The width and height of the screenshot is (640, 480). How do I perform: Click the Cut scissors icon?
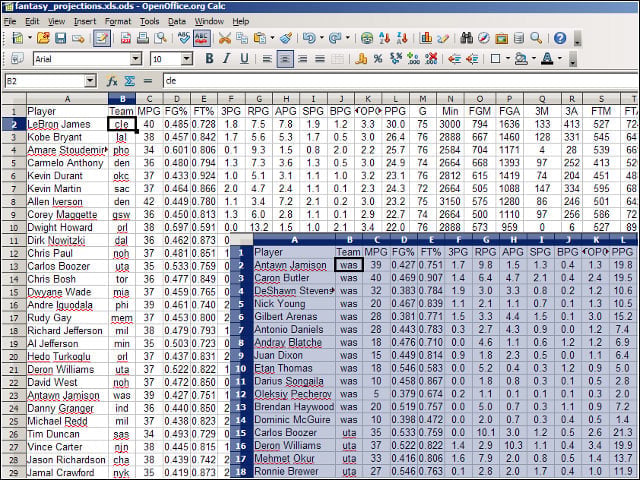tap(225, 38)
